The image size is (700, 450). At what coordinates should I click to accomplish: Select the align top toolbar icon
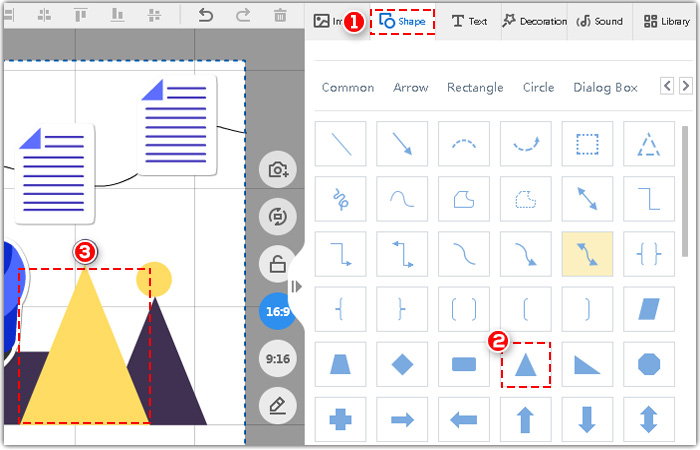80,16
